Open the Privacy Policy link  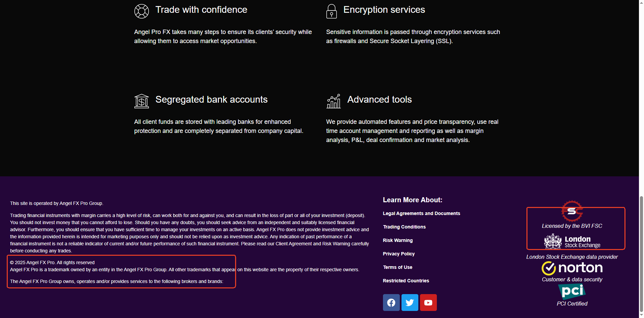[399, 254]
